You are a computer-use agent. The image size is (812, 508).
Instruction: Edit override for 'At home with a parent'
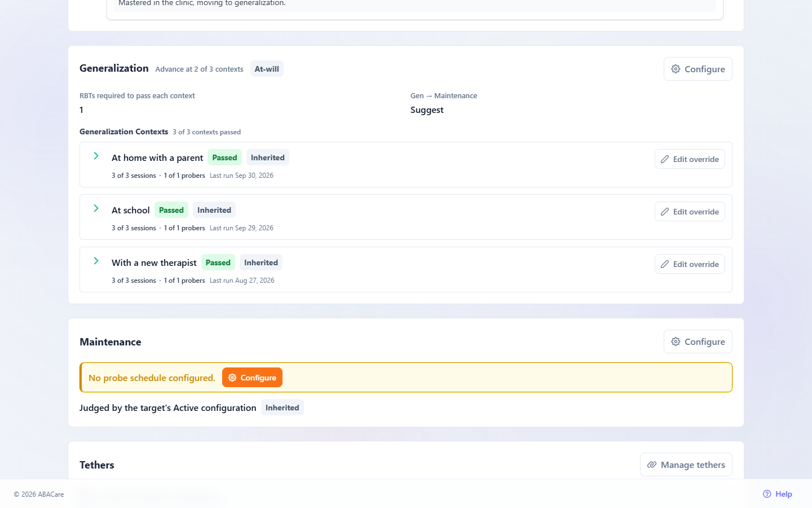coord(690,159)
